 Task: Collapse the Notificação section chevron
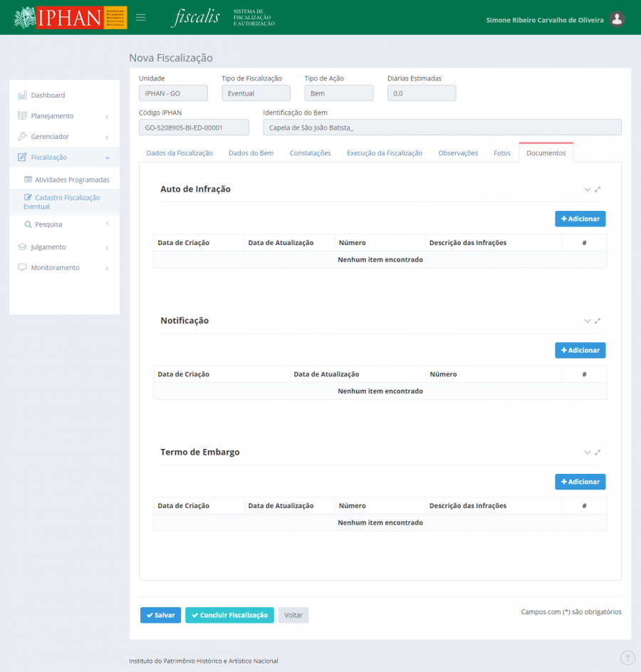tap(587, 321)
